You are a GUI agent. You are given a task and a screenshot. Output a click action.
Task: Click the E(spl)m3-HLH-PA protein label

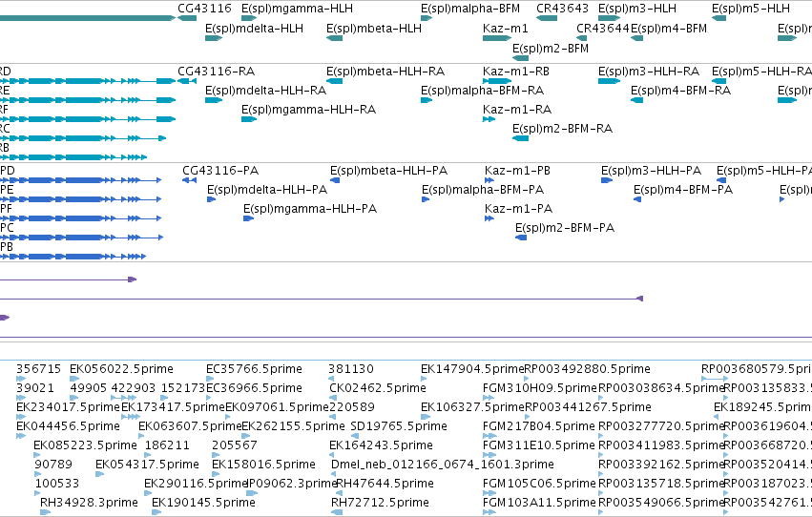(x=652, y=171)
